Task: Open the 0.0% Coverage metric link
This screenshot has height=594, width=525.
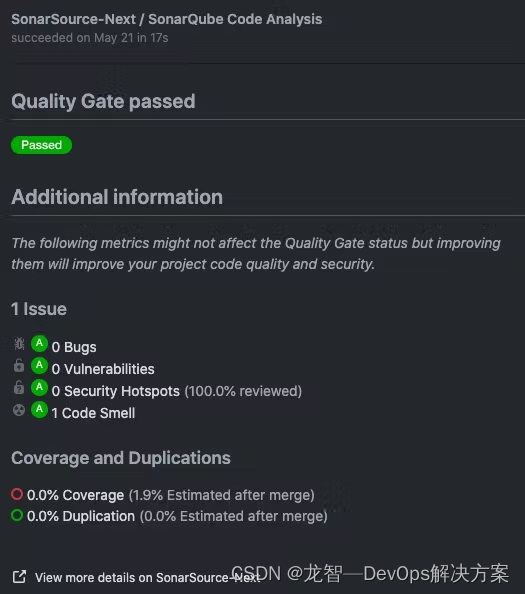Action: [x=75, y=495]
